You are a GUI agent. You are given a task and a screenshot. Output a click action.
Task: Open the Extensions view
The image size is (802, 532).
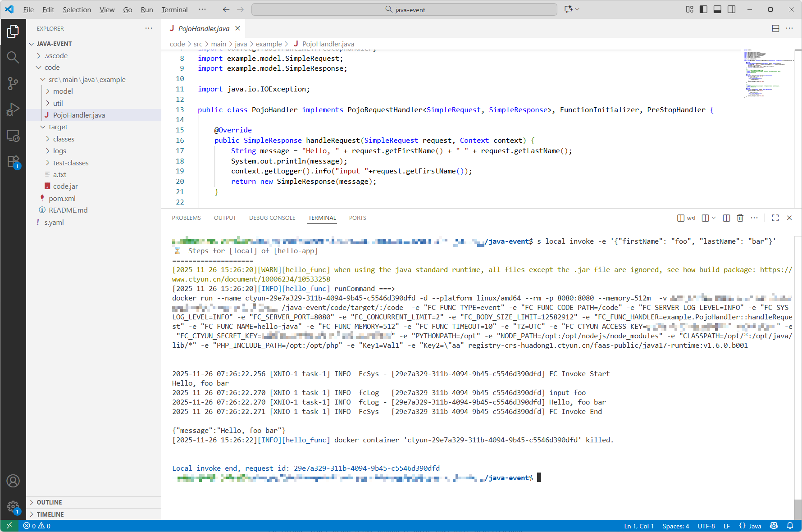[x=13, y=162]
